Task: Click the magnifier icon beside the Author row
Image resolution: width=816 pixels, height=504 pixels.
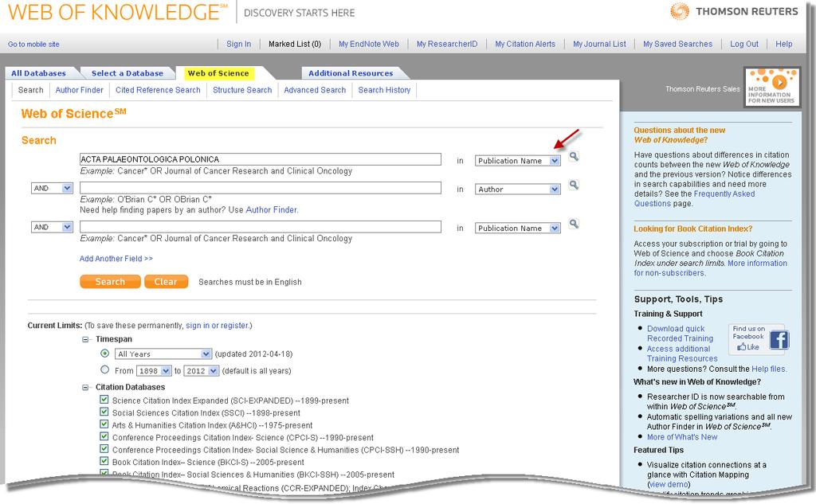Action: 574,185
